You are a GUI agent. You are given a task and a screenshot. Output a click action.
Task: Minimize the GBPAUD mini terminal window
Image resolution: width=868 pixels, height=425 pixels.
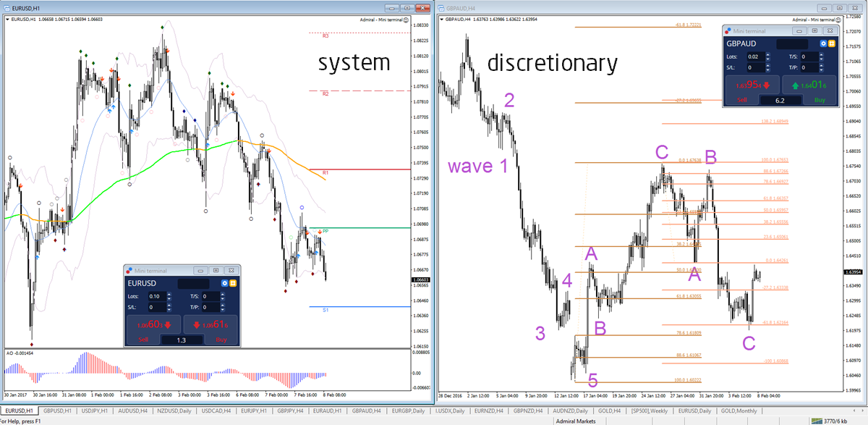pos(799,31)
